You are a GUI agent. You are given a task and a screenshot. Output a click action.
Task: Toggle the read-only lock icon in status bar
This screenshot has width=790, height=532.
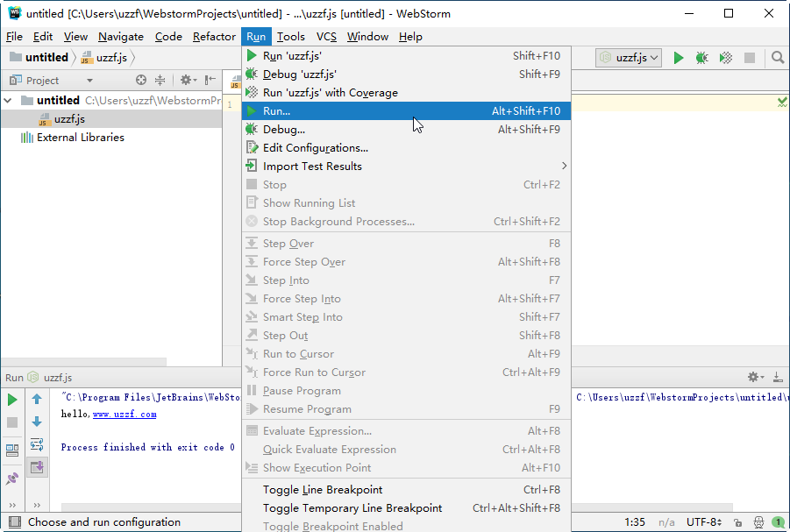coord(737,522)
